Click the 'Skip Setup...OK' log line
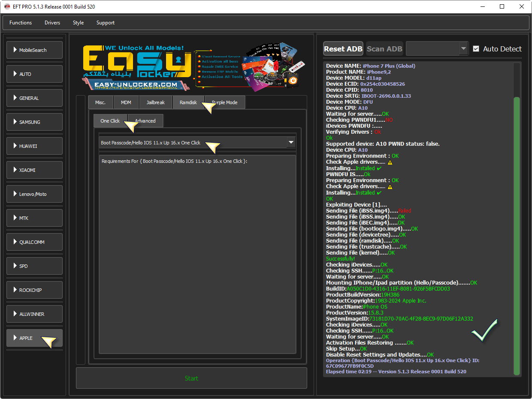Viewport: 532px width, 399px height. pos(347,349)
